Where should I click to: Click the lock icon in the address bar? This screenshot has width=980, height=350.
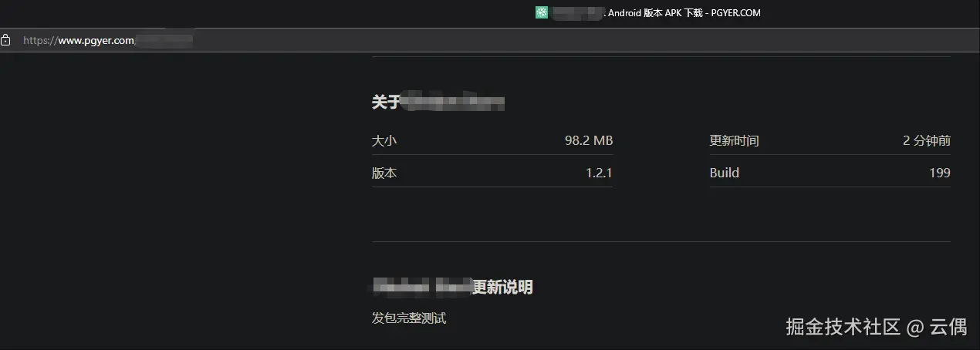pos(5,40)
